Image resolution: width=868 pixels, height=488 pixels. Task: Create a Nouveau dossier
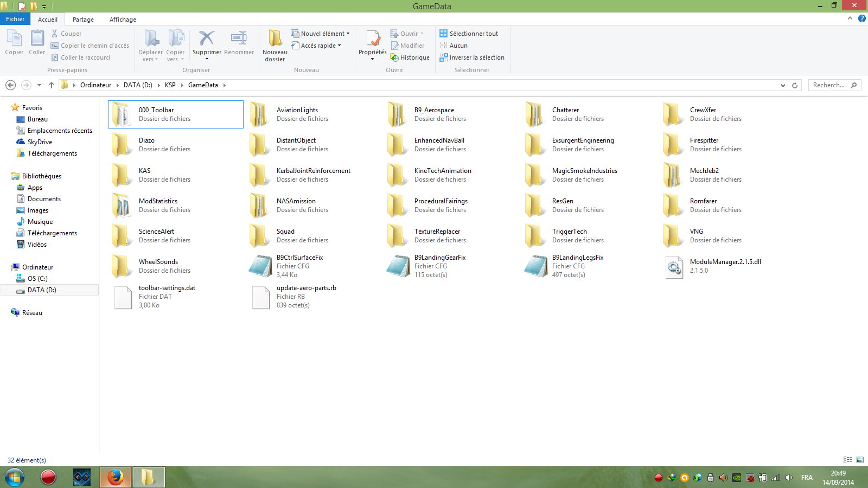[275, 46]
